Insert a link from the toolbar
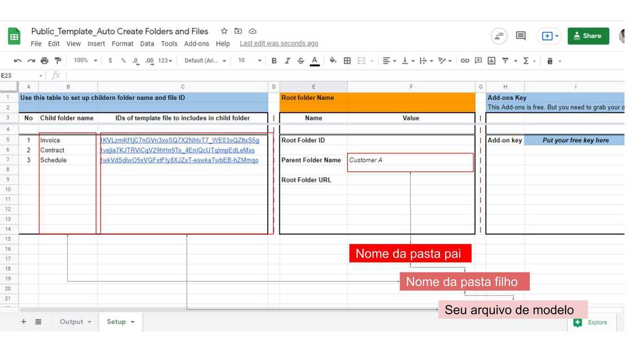 tap(464, 61)
